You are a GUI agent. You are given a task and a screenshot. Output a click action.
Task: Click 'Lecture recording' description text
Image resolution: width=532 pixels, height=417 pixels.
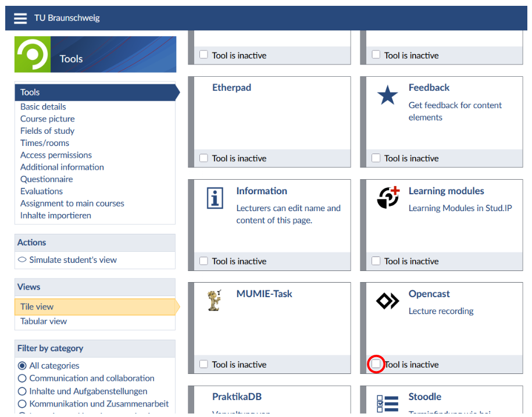(441, 311)
